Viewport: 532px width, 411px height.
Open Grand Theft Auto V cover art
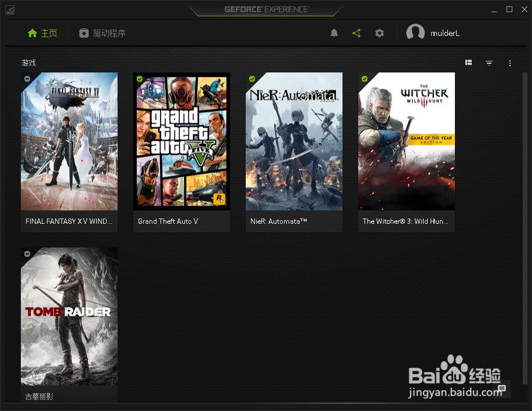pyautogui.click(x=181, y=141)
